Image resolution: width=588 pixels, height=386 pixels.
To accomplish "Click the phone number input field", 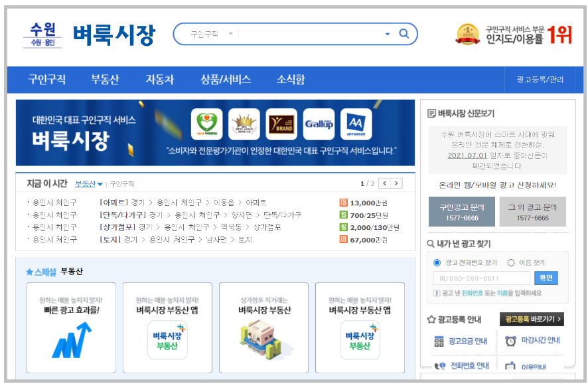I will (x=482, y=278).
